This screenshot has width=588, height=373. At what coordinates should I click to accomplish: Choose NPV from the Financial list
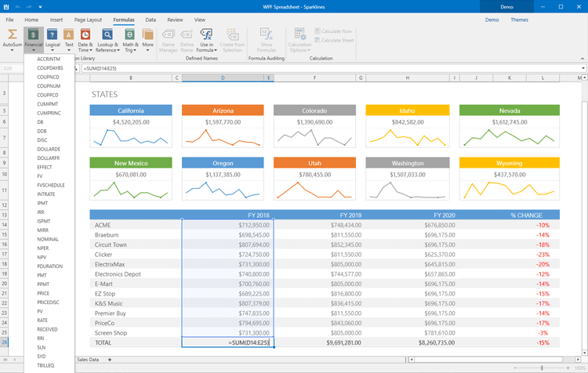[x=42, y=256]
